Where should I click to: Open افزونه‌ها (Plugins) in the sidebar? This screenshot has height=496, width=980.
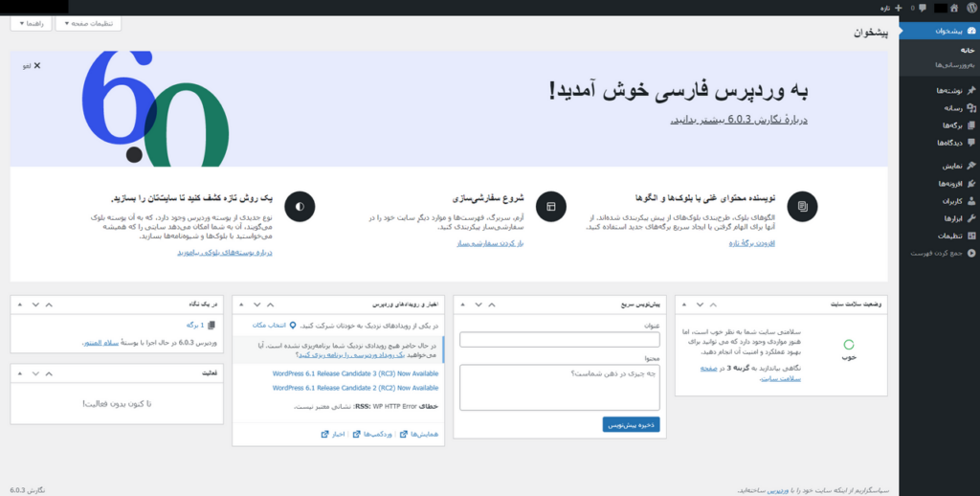pos(940,184)
